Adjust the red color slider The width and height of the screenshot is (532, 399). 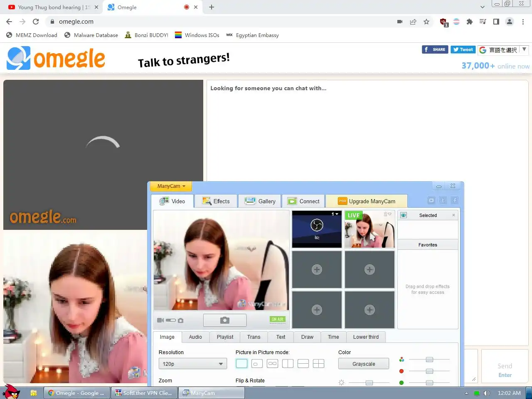click(429, 371)
